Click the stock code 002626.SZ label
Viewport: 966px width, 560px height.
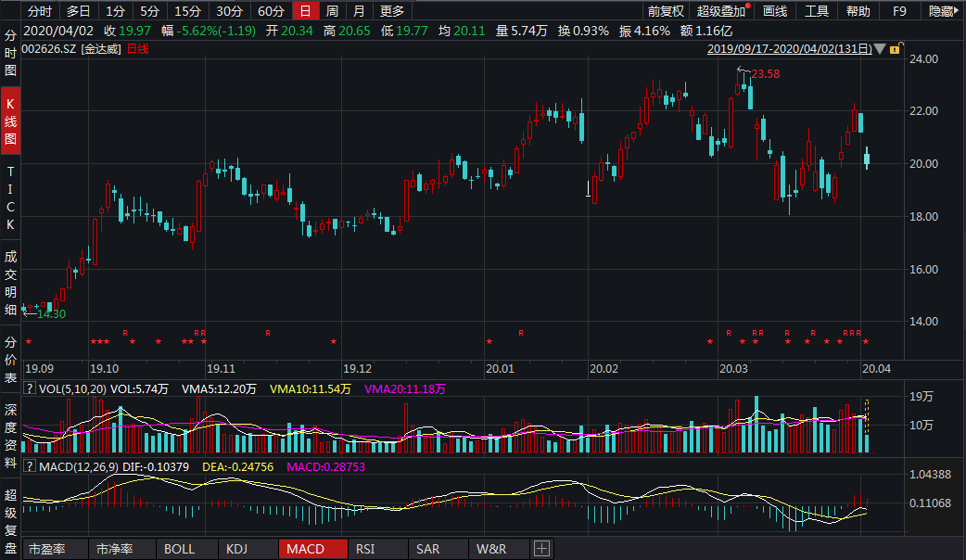click(x=49, y=48)
